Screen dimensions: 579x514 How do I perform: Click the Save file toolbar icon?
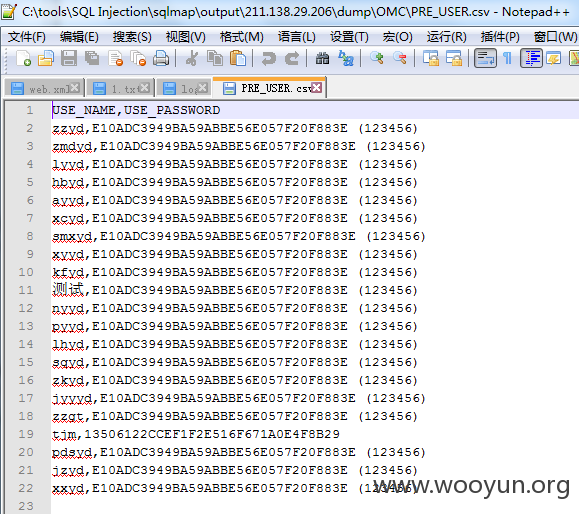point(69,58)
